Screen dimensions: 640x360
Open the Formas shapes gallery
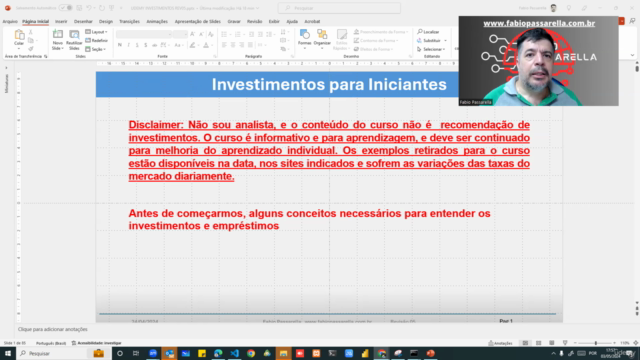click(304, 38)
